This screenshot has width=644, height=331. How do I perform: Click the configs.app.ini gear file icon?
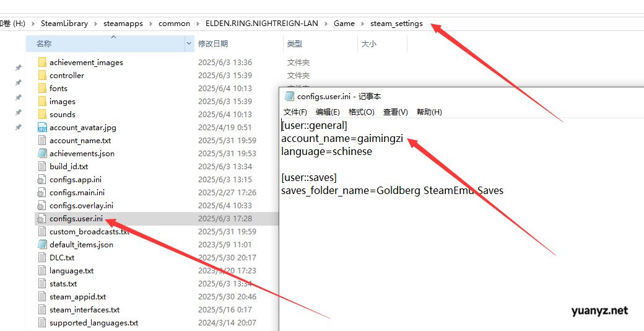41,179
